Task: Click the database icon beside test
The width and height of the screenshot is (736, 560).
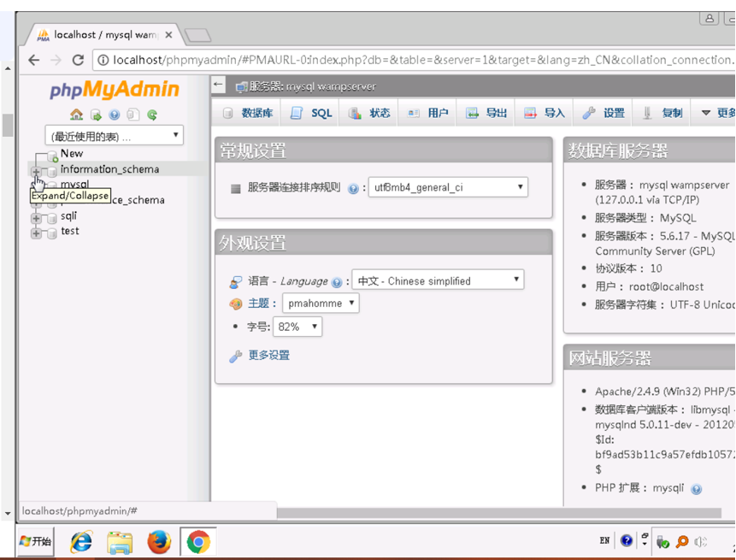Action: tap(52, 233)
